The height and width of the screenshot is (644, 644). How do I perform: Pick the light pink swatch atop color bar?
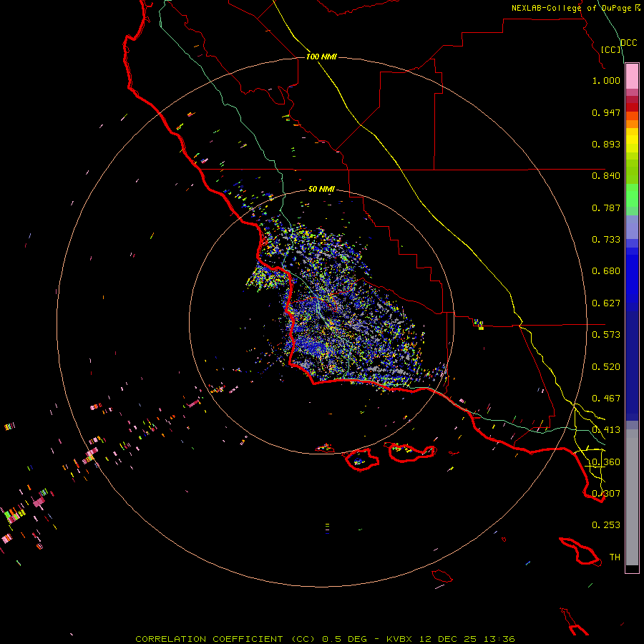(632, 77)
